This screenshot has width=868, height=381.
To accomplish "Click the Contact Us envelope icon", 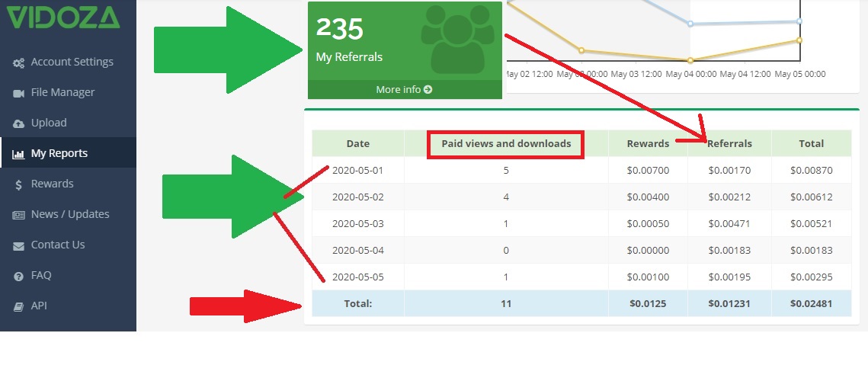I will [19, 245].
